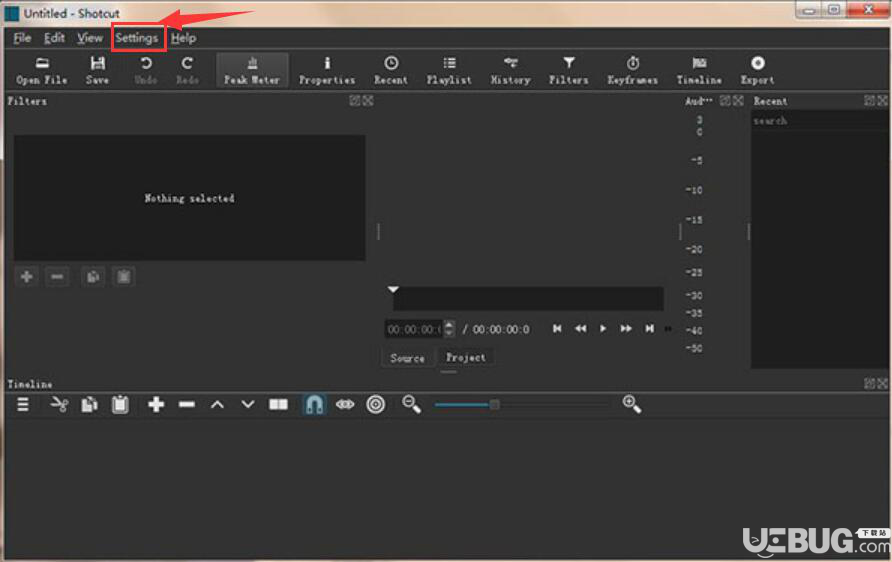
Task: Open the Keyframes panel
Action: (632, 71)
